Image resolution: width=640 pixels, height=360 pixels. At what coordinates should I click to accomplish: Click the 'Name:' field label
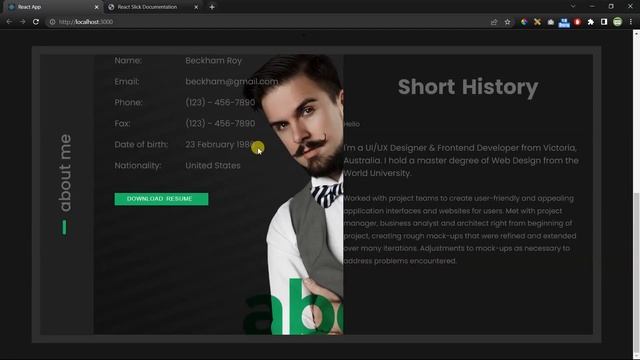[128, 60]
